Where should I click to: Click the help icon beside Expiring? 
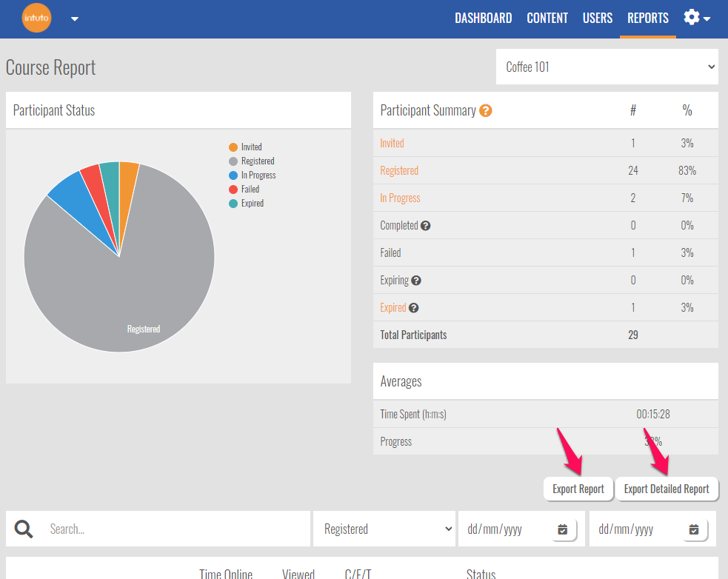click(416, 281)
